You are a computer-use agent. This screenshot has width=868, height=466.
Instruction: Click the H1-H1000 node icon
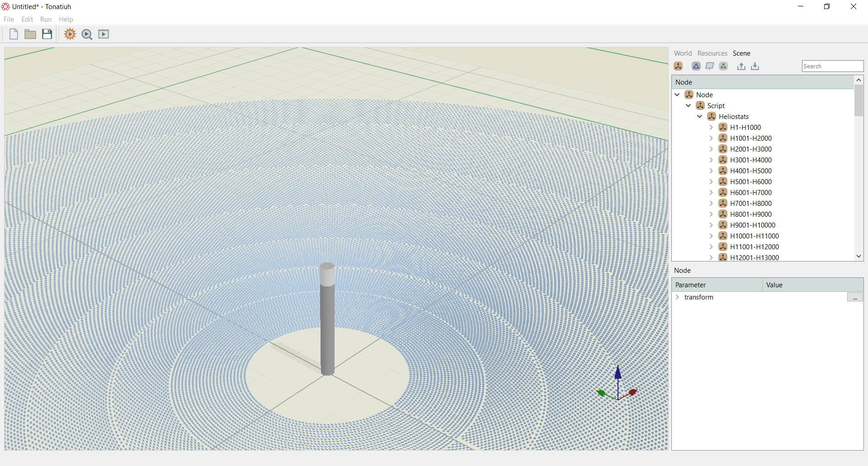723,127
